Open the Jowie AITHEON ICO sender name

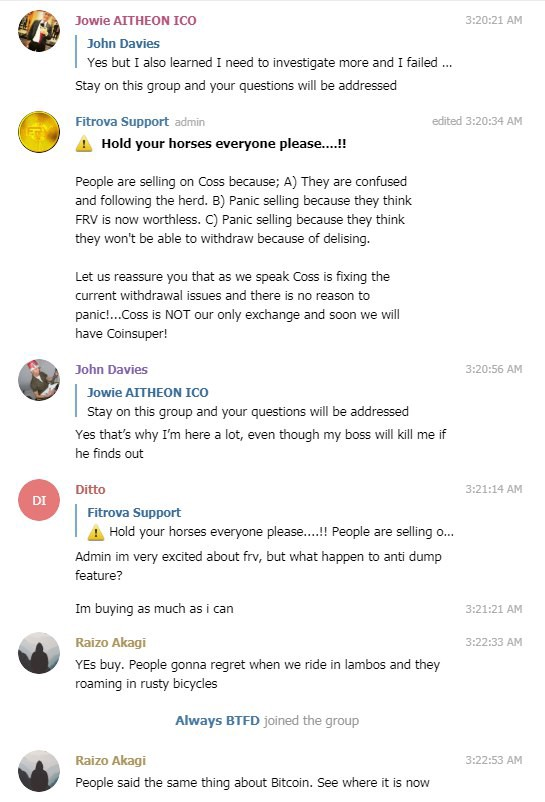pyautogui.click(x=135, y=20)
